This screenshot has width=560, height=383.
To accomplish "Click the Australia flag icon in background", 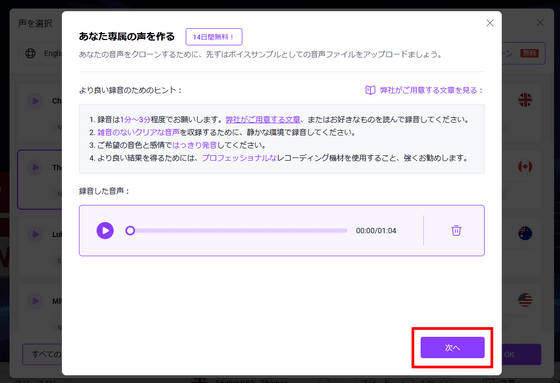I will click(525, 233).
